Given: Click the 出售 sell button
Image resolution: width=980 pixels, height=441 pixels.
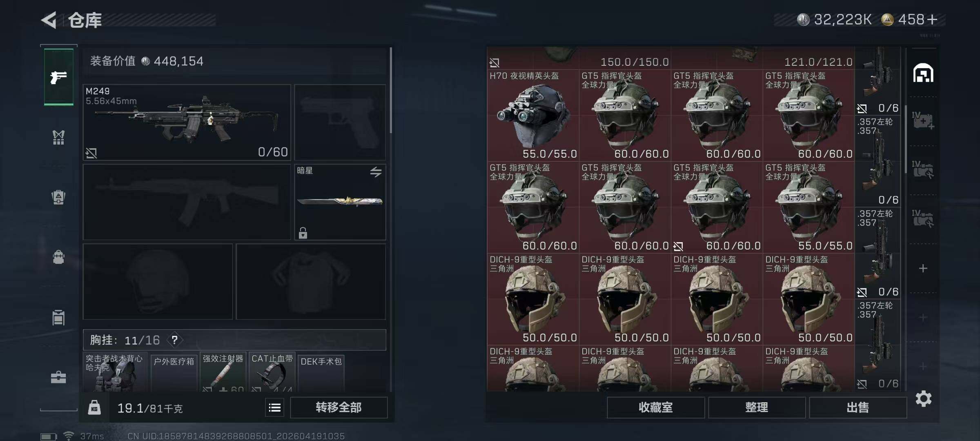Looking at the screenshot, I should [858, 408].
